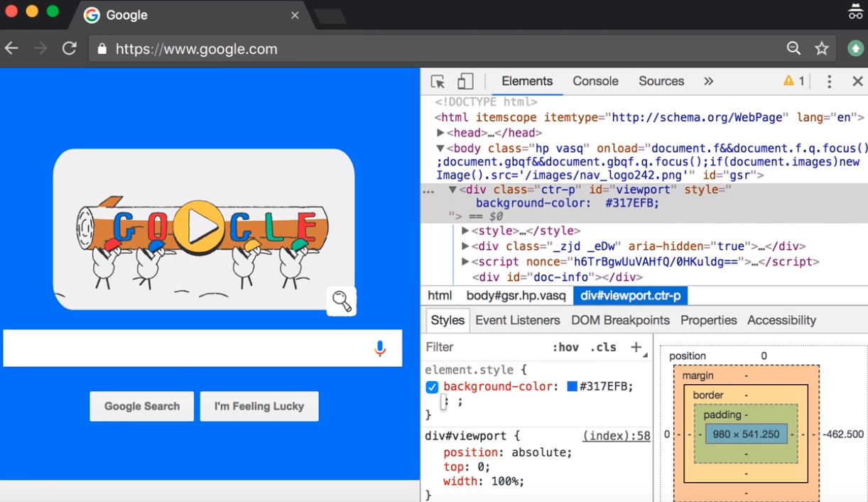The image size is (868, 502).
Task: Click the Google favicon on the tab
Action: (92, 15)
